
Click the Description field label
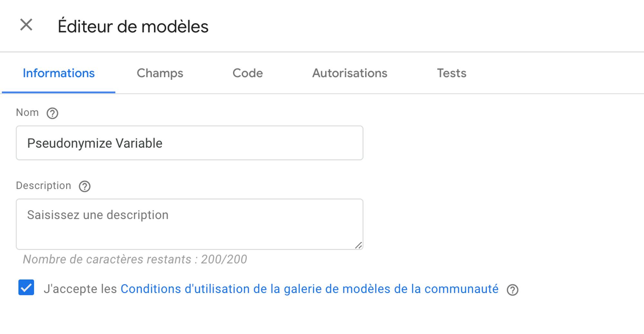pos(43,186)
